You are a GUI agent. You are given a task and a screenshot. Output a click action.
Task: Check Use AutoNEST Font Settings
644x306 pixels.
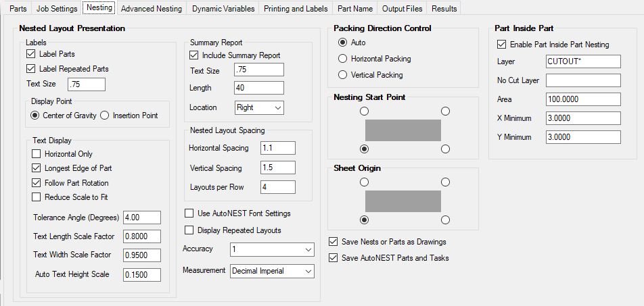pyautogui.click(x=189, y=213)
